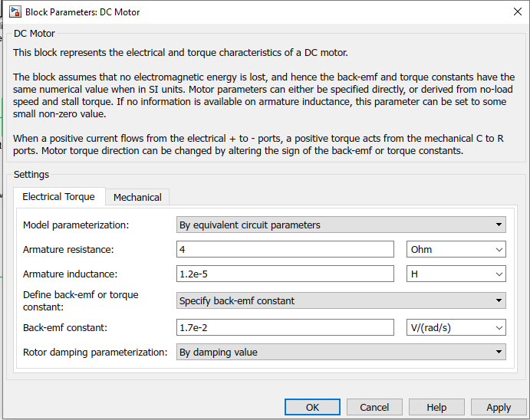Close the Block Parameters dialog

(517, 12)
